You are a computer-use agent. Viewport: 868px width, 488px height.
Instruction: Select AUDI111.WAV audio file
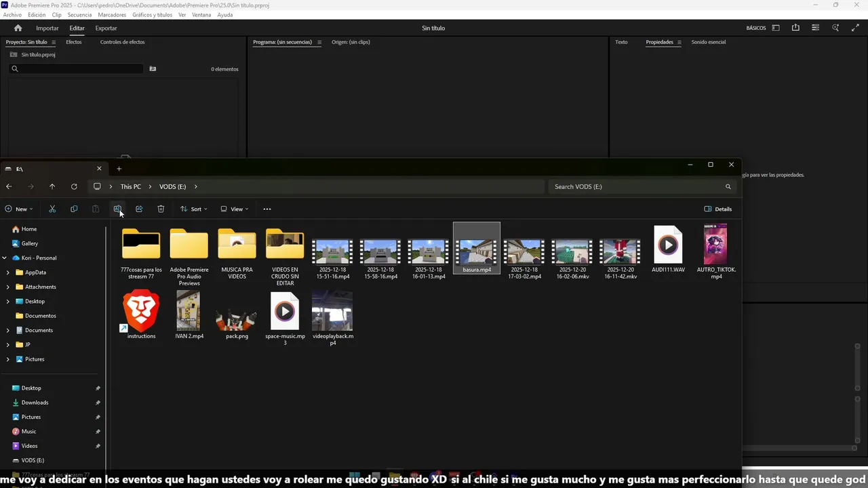point(668,249)
